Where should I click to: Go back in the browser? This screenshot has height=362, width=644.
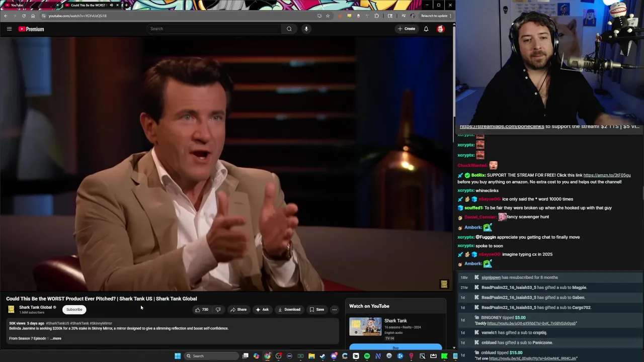coord(6,16)
